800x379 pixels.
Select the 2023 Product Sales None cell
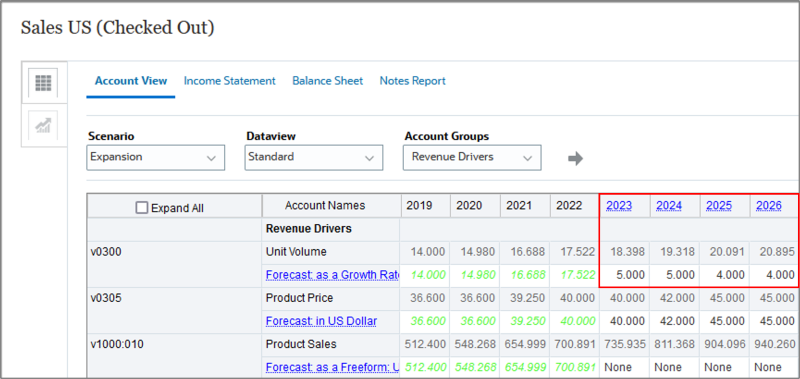coord(625,367)
